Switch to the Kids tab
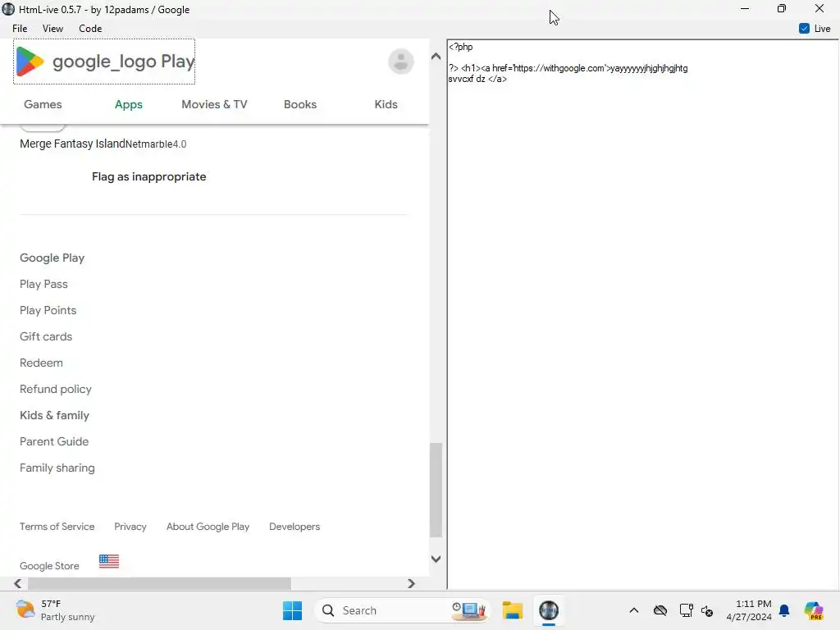This screenshot has width=840, height=630. pos(386,104)
